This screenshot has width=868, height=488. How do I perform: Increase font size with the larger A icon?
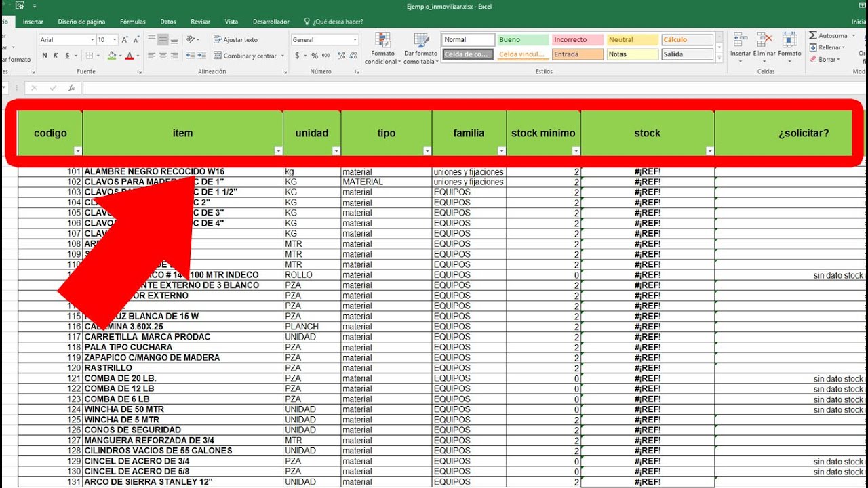point(125,40)
